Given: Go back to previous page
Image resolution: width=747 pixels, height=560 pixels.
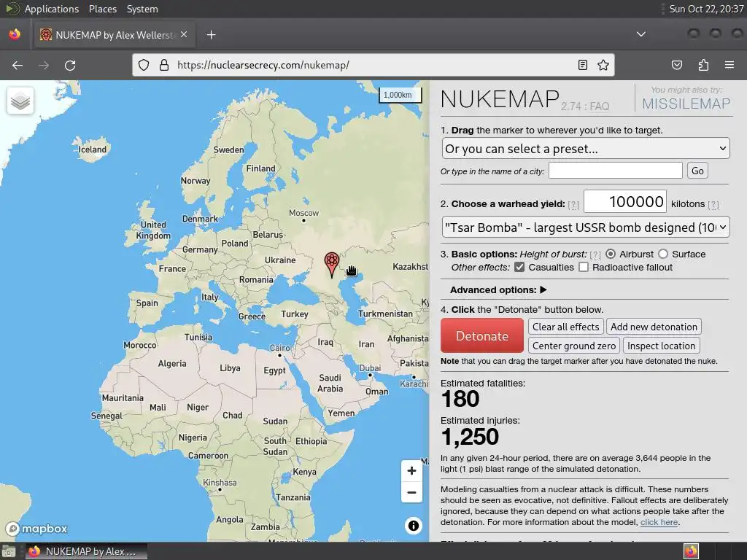Looking at the screenshot, I should [x=18, y=65].
